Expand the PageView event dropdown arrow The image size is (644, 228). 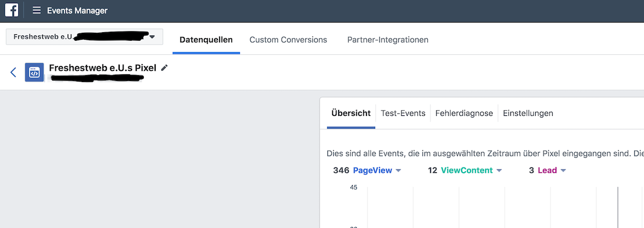point(398,171)
